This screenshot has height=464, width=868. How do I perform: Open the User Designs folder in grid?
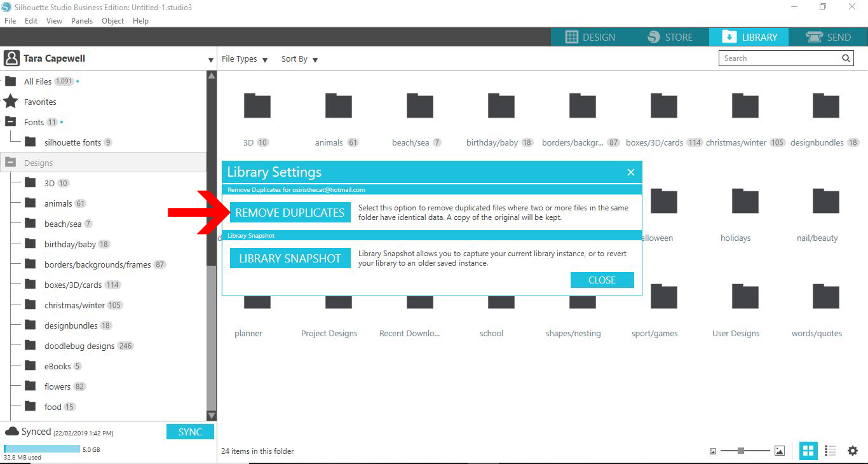click(745, 296)
